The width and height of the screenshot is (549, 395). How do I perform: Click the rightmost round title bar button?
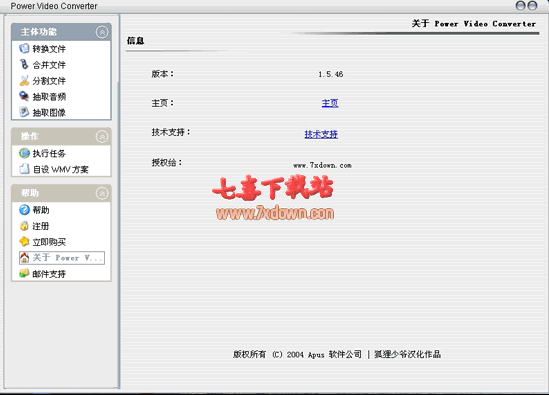click(x=532, y=6)
